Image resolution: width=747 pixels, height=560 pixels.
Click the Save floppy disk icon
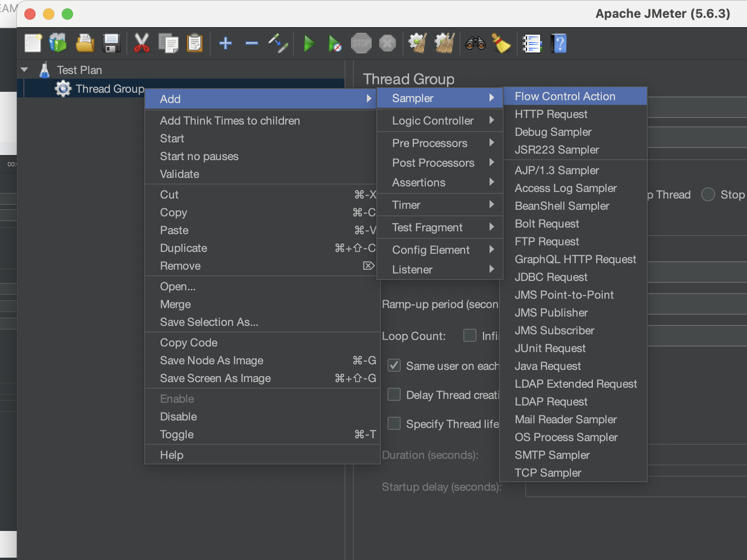[x=111, y=44]
